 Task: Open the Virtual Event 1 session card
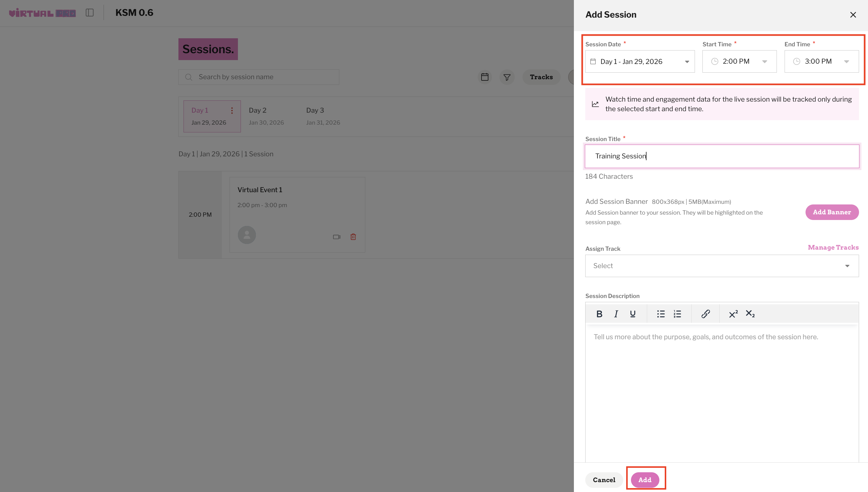pos(297,215)
